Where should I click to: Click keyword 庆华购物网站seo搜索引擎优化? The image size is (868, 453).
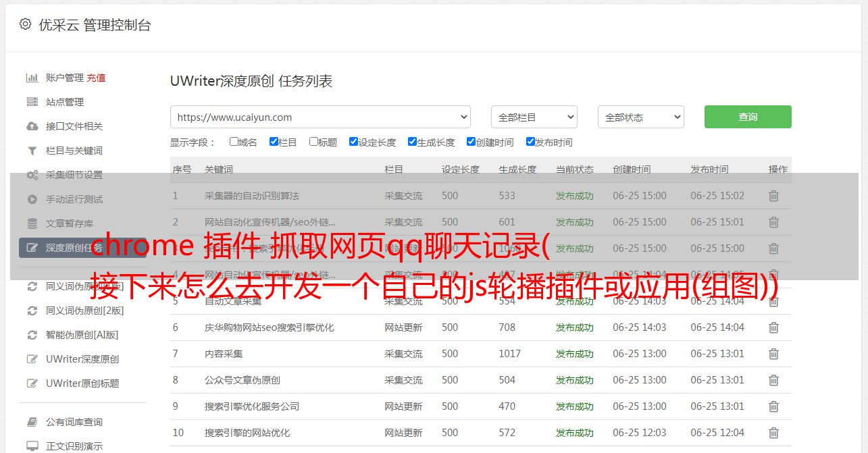(x=270, y=327)
